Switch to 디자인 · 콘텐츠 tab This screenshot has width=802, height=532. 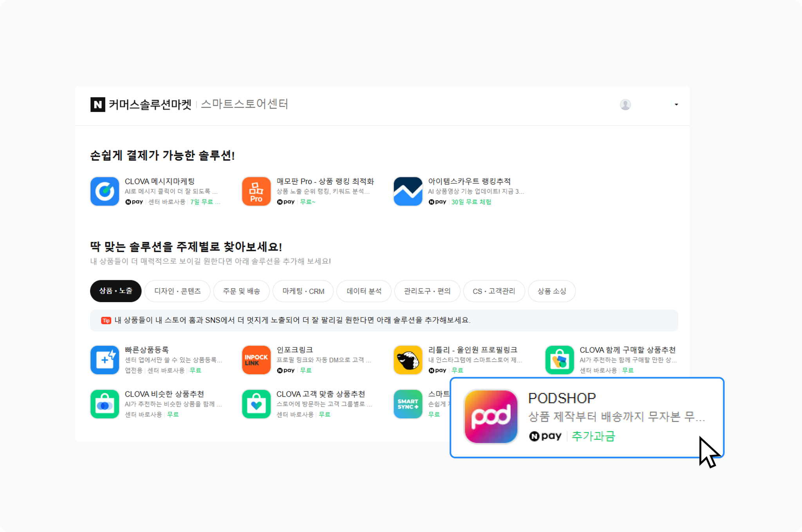[177, 291]
